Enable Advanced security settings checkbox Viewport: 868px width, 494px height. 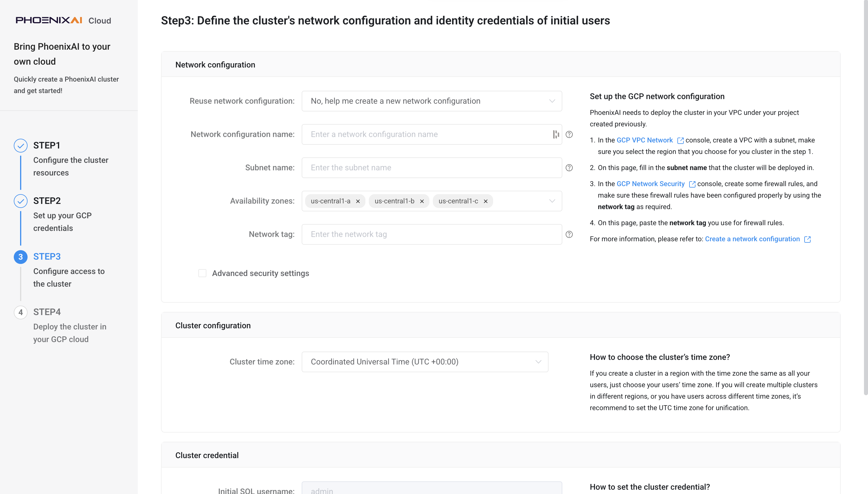[202, 273]
